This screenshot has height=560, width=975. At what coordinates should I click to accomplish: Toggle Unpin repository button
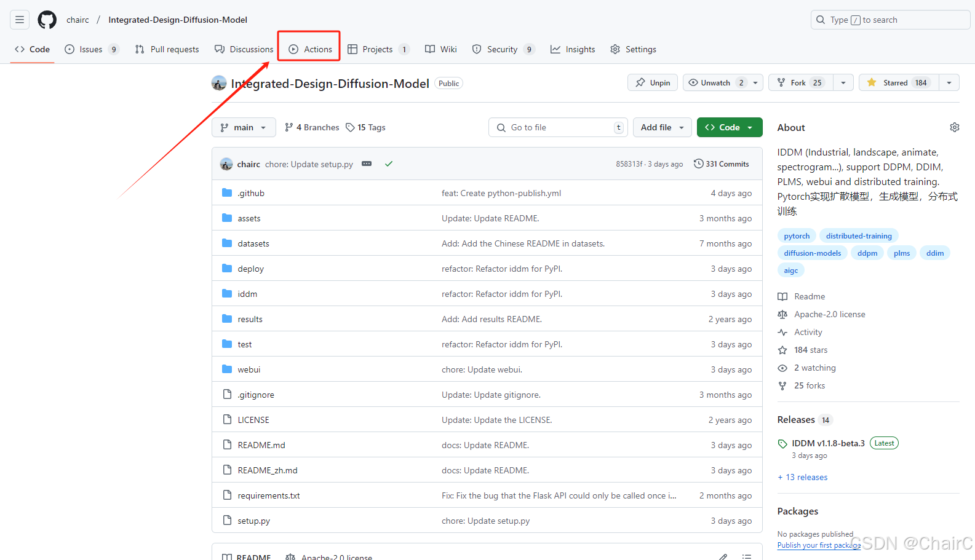[x=653, y=83]
